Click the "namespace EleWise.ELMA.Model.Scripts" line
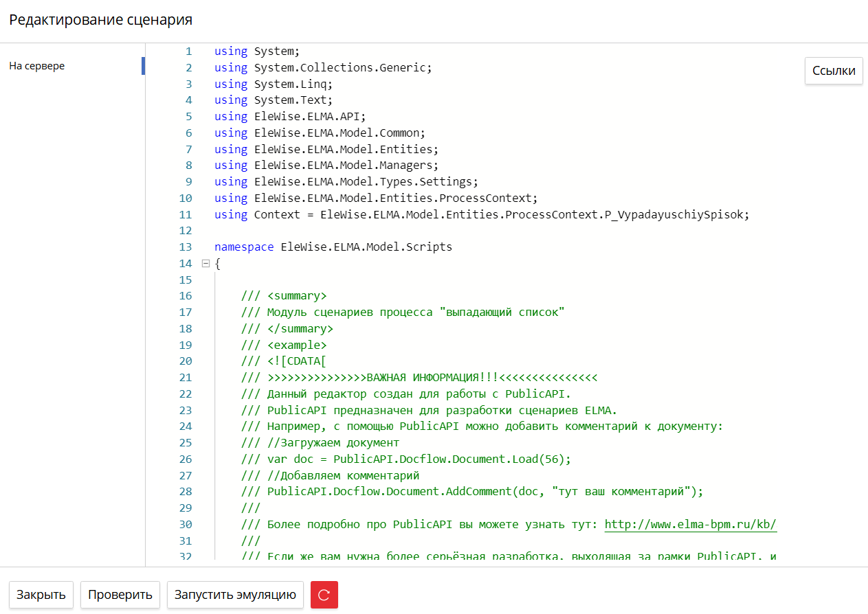Viewport: 868px width, 614px height. [x=333, y=247]
